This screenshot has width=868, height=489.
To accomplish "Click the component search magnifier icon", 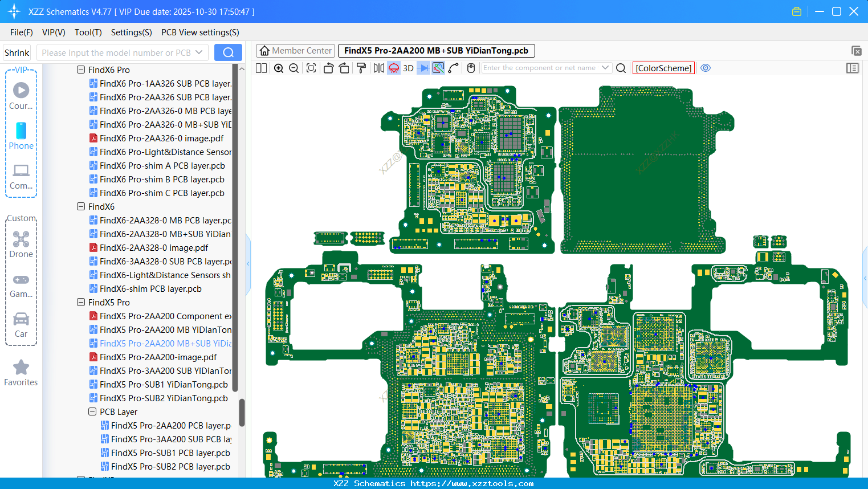I will coord(621,68).
